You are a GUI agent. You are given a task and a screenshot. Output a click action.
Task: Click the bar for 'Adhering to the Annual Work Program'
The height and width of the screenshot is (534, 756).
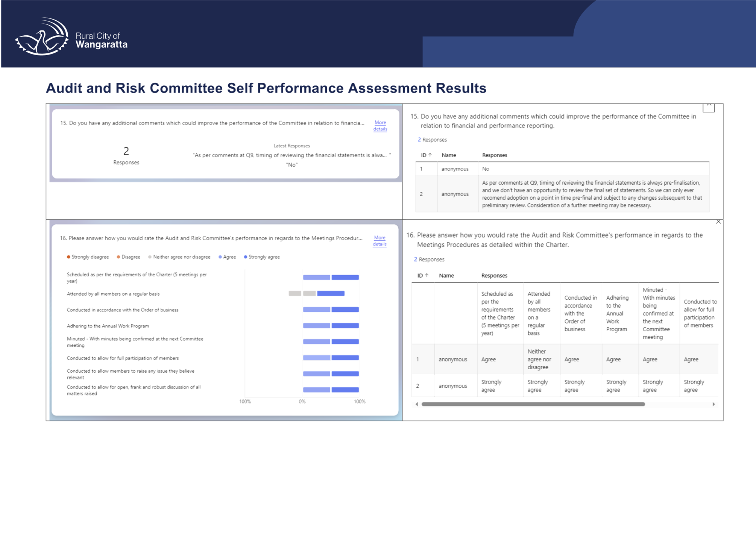click(x=331, y=325)
